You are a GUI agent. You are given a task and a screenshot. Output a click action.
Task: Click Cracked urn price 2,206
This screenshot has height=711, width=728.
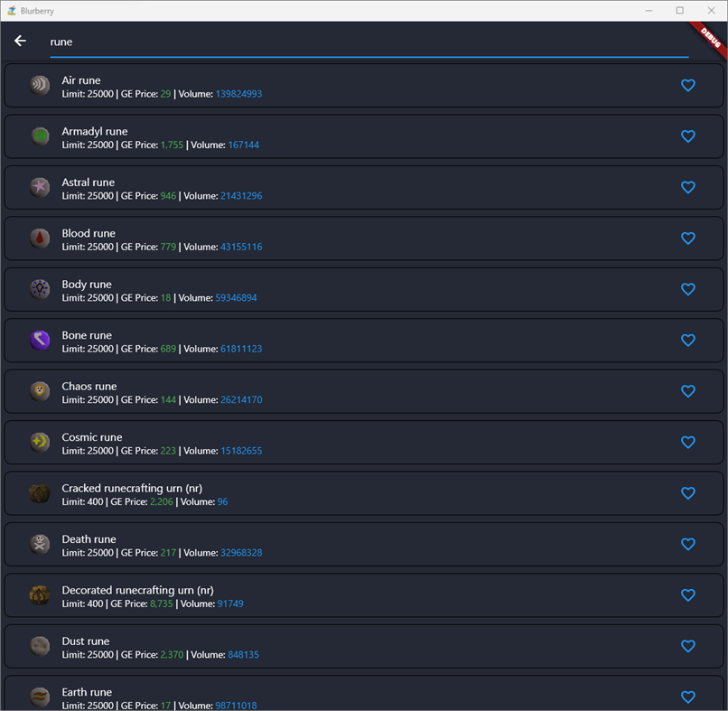tap(162, 502)
